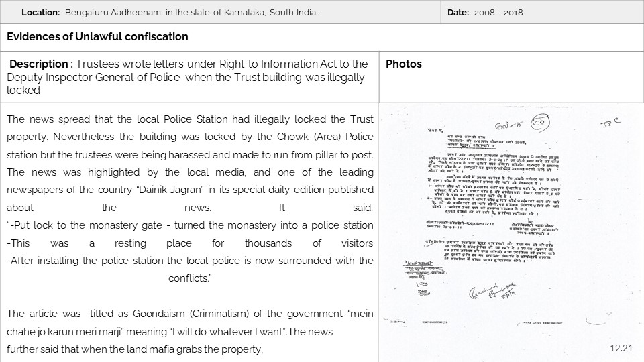
Task: Click the slide number '12.21'
Action: point(621,349)
